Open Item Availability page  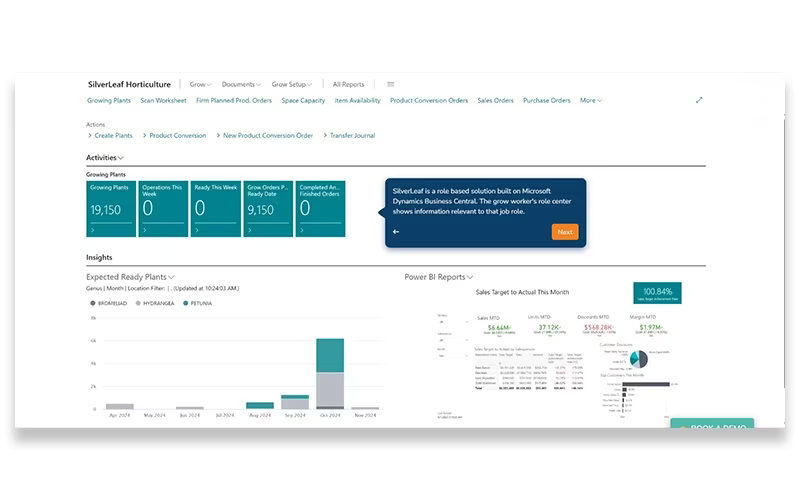357,101
